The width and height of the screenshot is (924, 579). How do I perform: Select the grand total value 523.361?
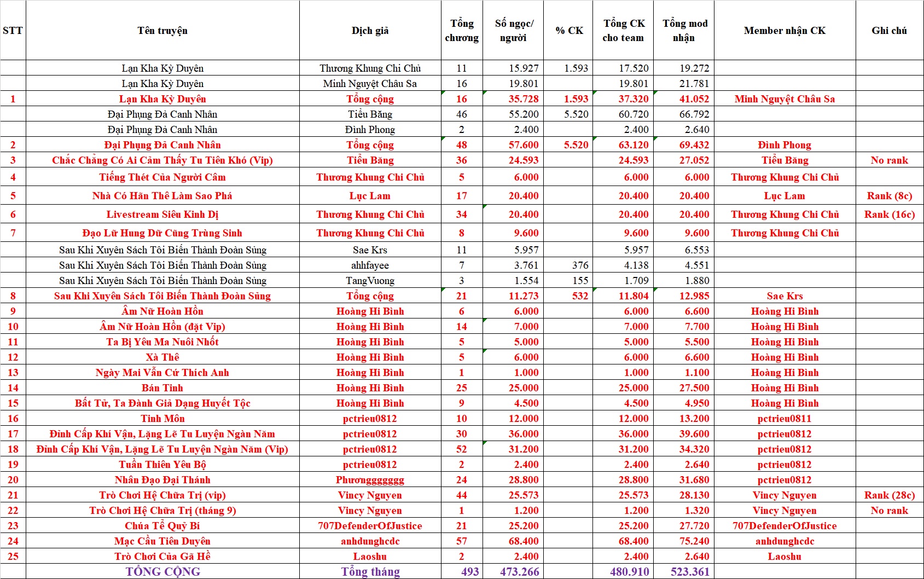click(x=689, y=572)
